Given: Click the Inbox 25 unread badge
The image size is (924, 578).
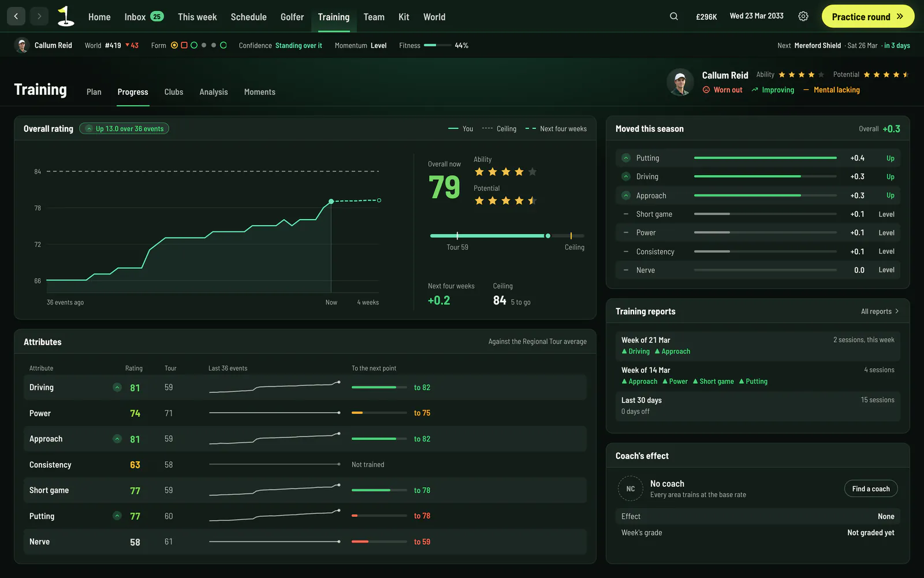Looking at the screenshot, I should (x=157, y=16).
